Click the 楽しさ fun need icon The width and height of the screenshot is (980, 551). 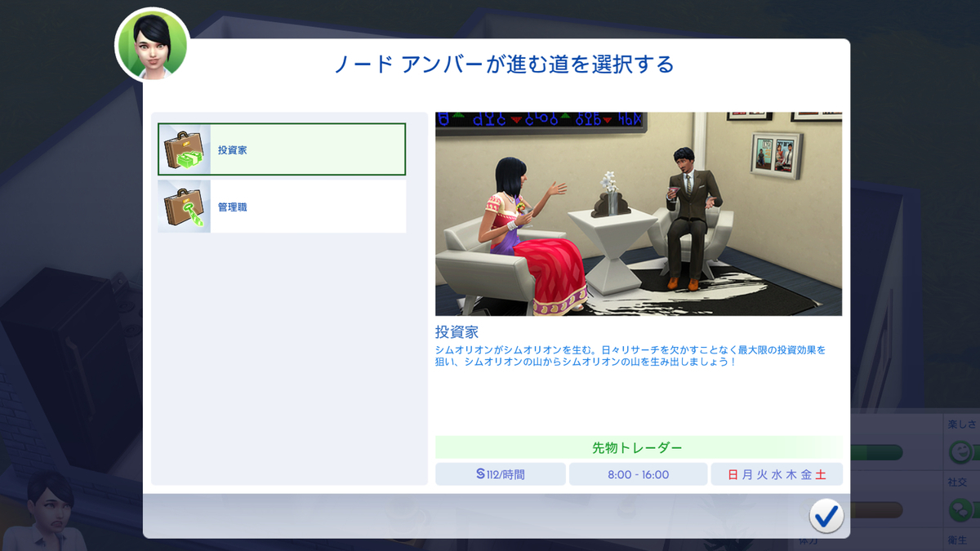pos(960,451)
